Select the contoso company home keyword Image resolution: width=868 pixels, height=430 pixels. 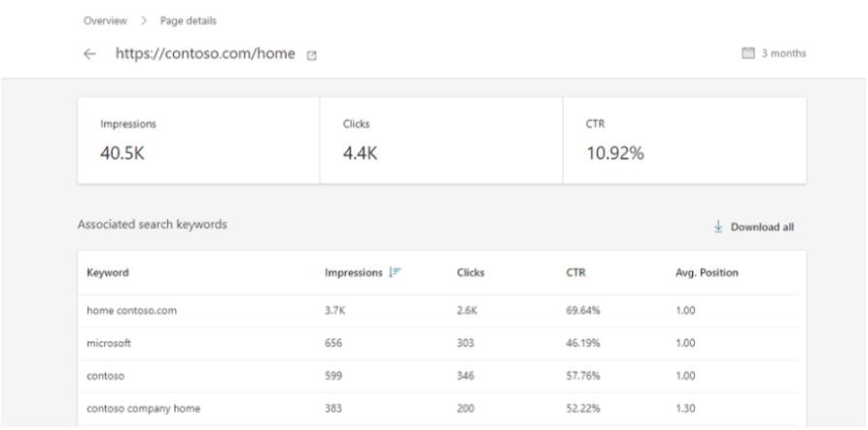pyautogui.click(x=144, y=409)
